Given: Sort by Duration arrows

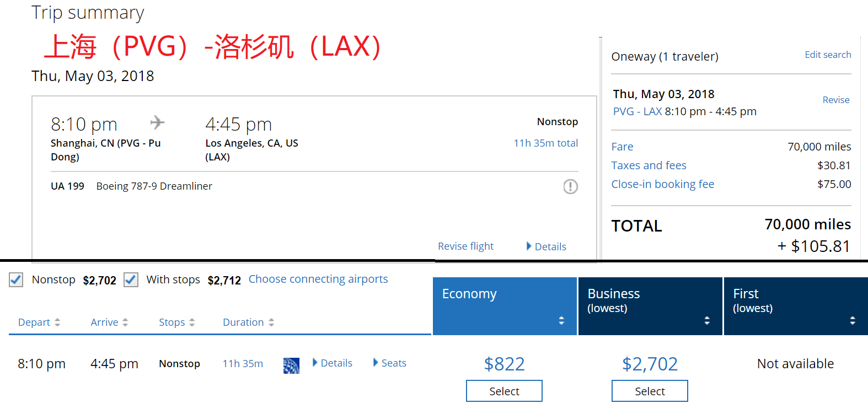Looking at the screenshot, I should [271, 322].
